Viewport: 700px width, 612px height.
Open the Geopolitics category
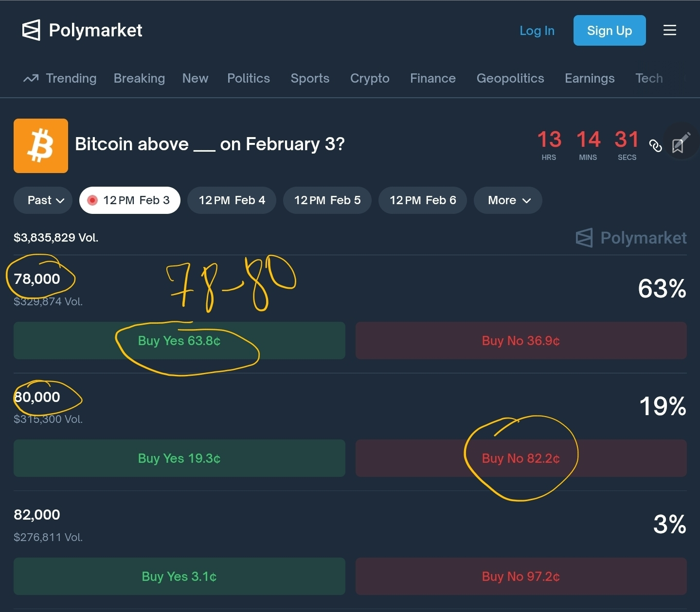510,78
